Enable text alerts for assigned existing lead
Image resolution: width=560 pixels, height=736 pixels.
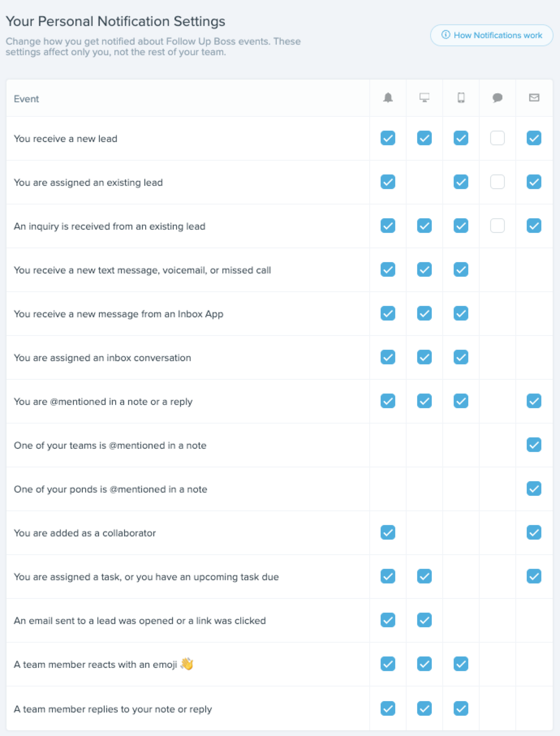[x=498, y=182]
